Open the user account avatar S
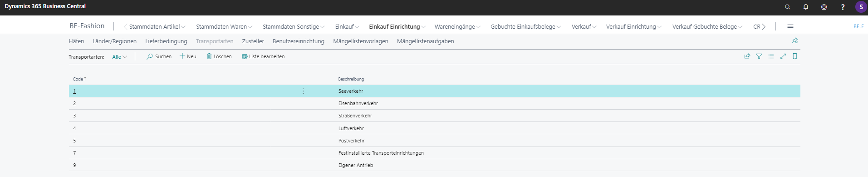This screenshot has width=868, height=177. coord(861,7)
